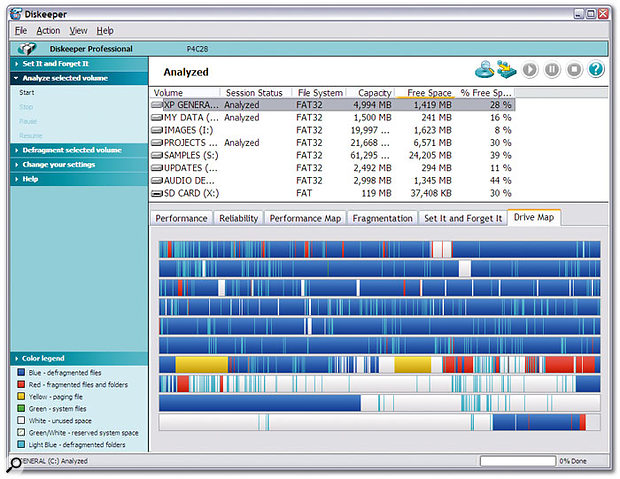Image resolution: width=620 pixels, height=479 pixels.
Task: Collapse the Analyze selected volume section
Action: point(79,78)
